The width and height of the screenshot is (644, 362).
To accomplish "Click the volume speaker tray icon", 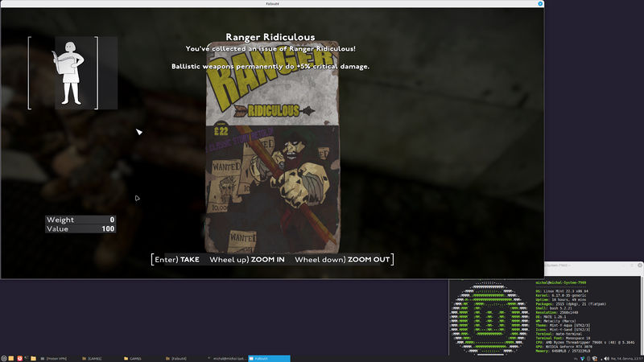I will [x=606, y=359].
